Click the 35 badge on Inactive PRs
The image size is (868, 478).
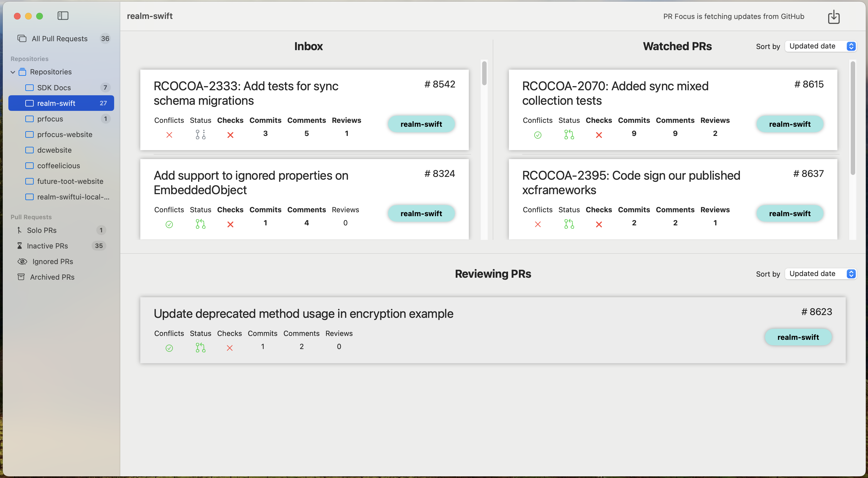99,246
